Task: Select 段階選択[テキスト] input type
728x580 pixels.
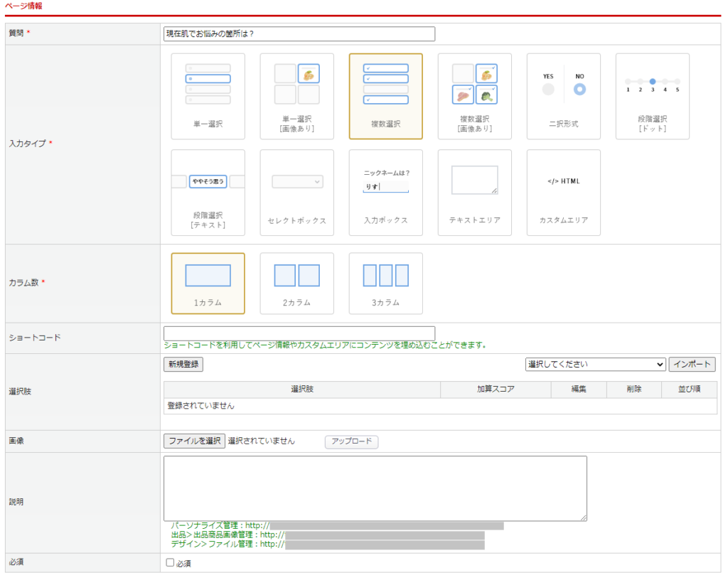Action: point(208,192)
